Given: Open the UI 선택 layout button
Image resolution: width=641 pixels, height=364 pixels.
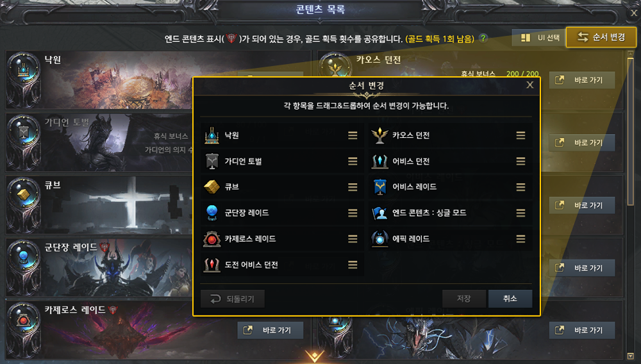Looking at the screenshot, I should pyautogui.click(x=539, y=38).
